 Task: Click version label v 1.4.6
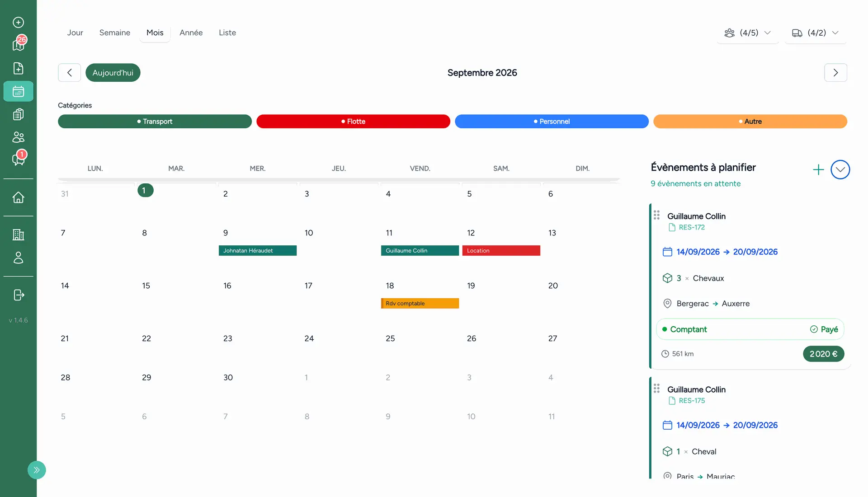click(18, 320)
